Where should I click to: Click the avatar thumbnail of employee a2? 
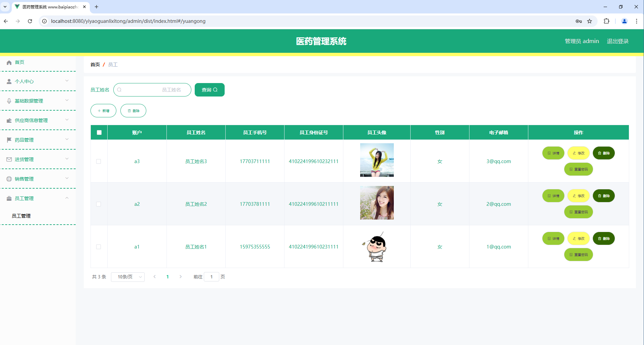click(x=377, y=203)
